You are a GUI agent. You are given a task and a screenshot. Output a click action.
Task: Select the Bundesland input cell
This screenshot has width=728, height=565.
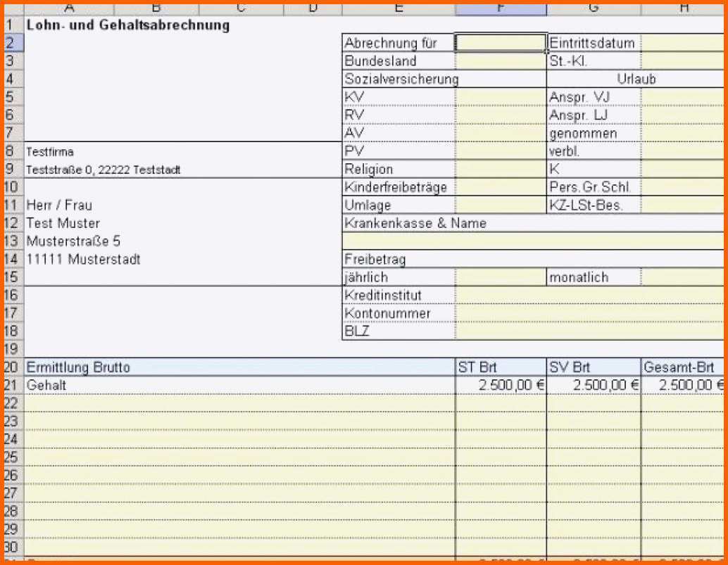coord(501,61)
